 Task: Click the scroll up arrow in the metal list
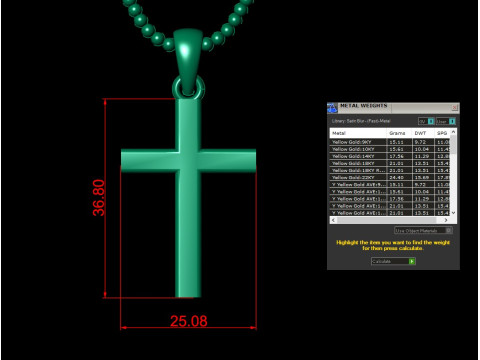(453, 132)
